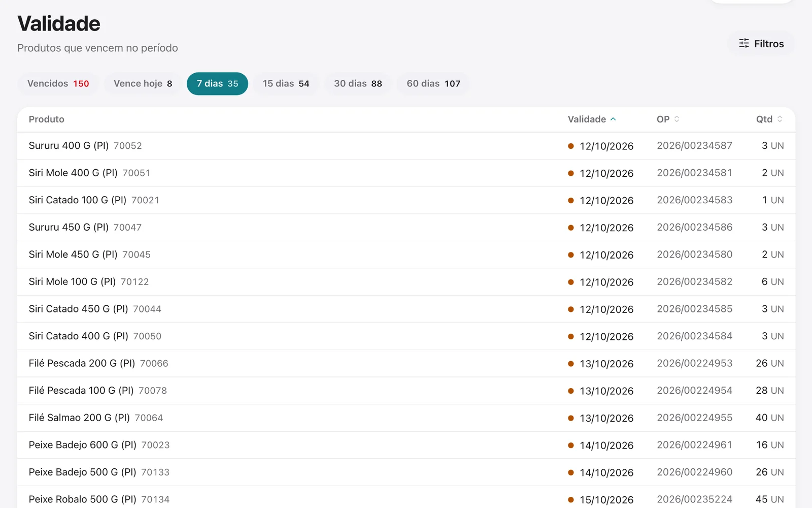Select the Peixe Badejo 600 G (PI) product
812x508 pixels.
pos(82,445)
